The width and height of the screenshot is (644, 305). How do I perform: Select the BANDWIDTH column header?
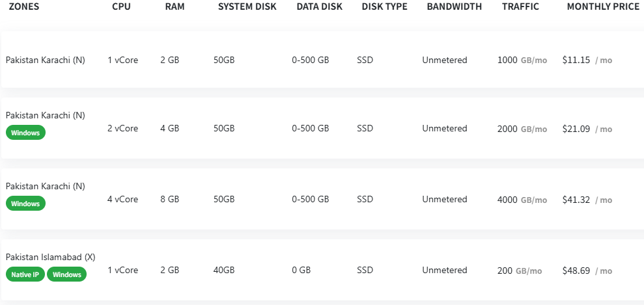pyautogui.click(x=455, y=7)
